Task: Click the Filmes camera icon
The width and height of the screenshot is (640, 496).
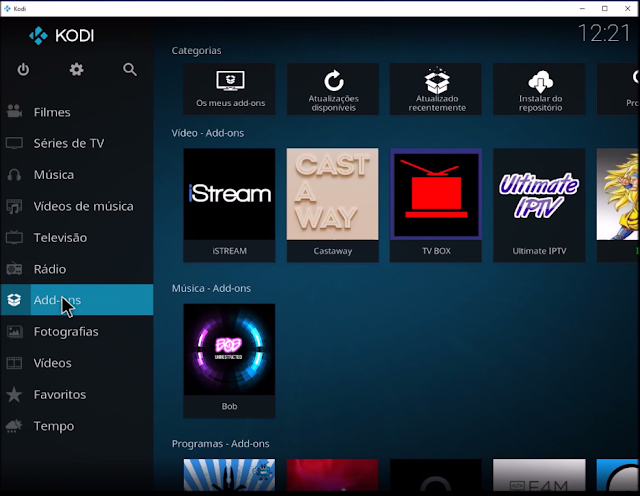Action: pyautogui.click(x=14, y=111)
